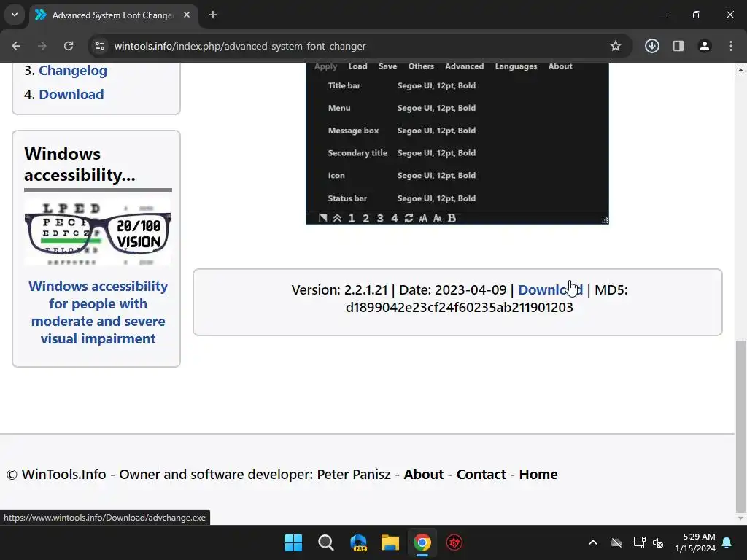Image resolution: width=747 pixels, height=560 pixels.
Task: Open Windows accessibility for visual impairment link
Action: click(98, 312)
